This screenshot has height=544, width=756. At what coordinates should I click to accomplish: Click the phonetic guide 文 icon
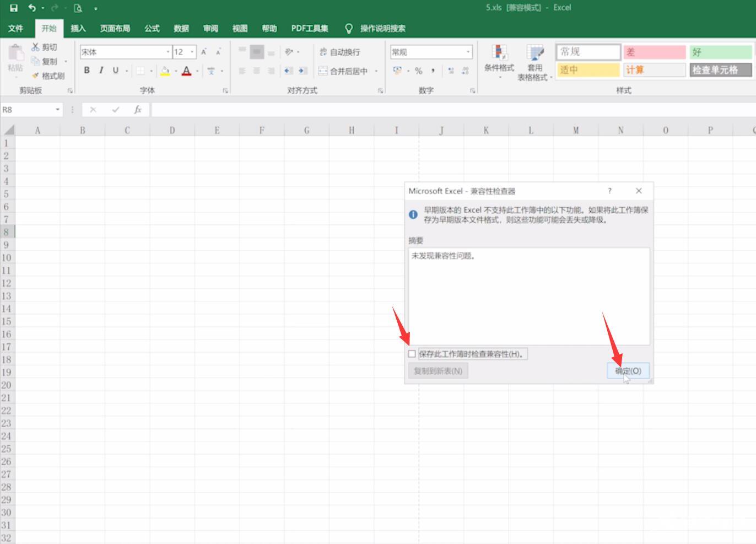coord(211,71)
